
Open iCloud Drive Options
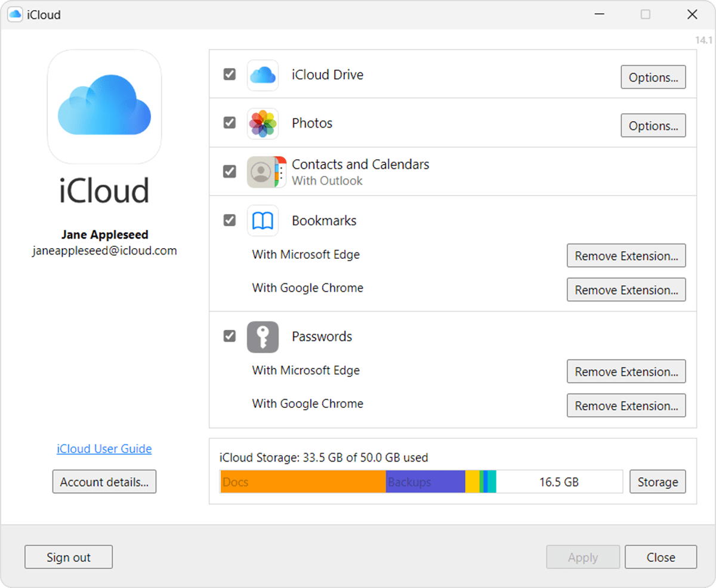click(x=653, y=77)
